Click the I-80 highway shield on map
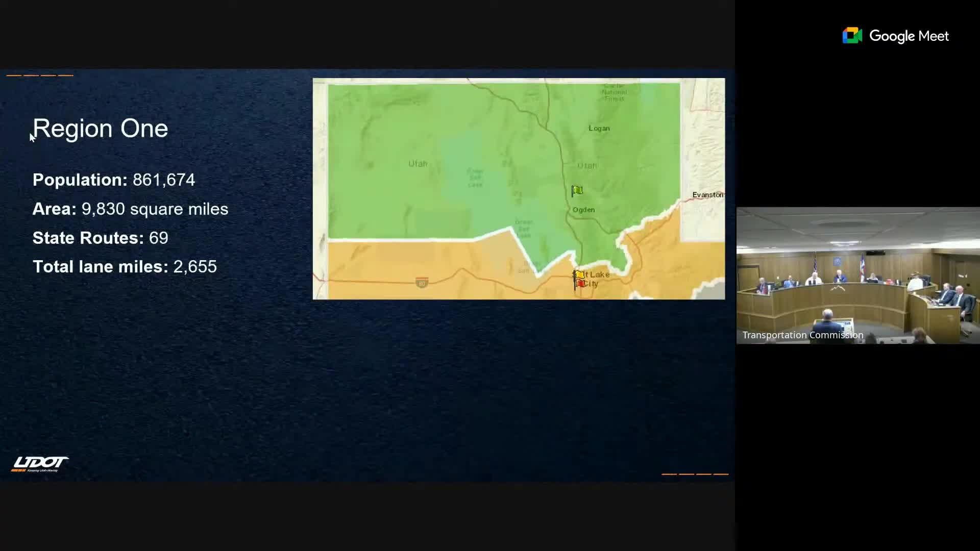Viewport: 980px width, 551px height. tap(422, 283)
